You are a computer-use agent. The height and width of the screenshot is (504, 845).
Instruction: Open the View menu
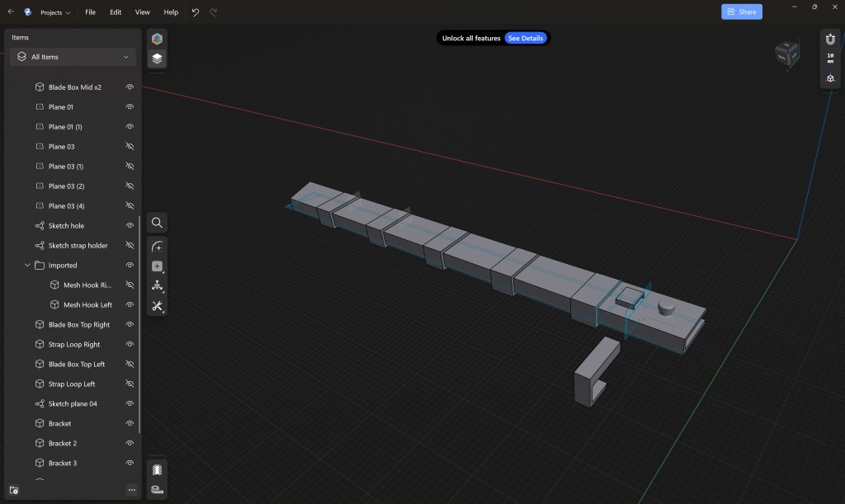pyautogui.click(x=143, y=12)
